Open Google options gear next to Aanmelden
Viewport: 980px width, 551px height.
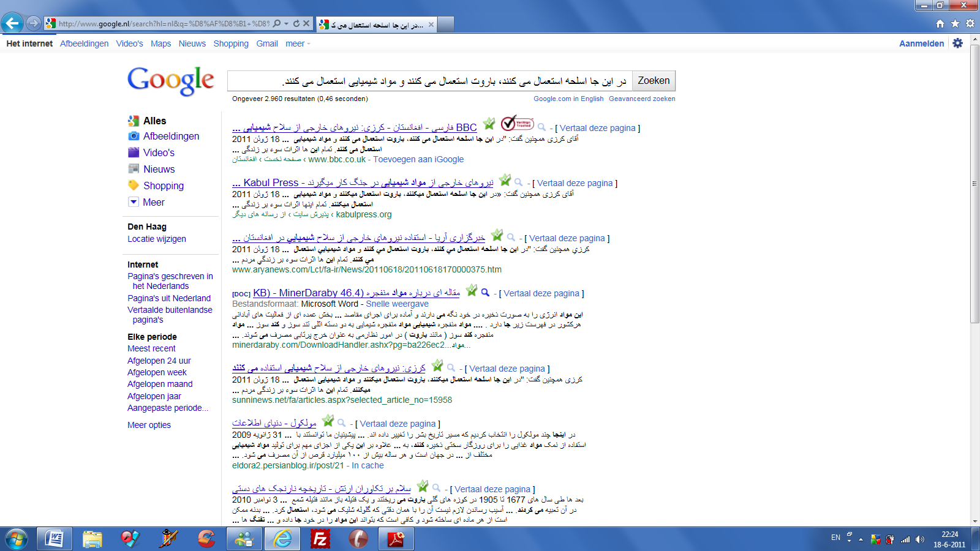click(957, 43)
